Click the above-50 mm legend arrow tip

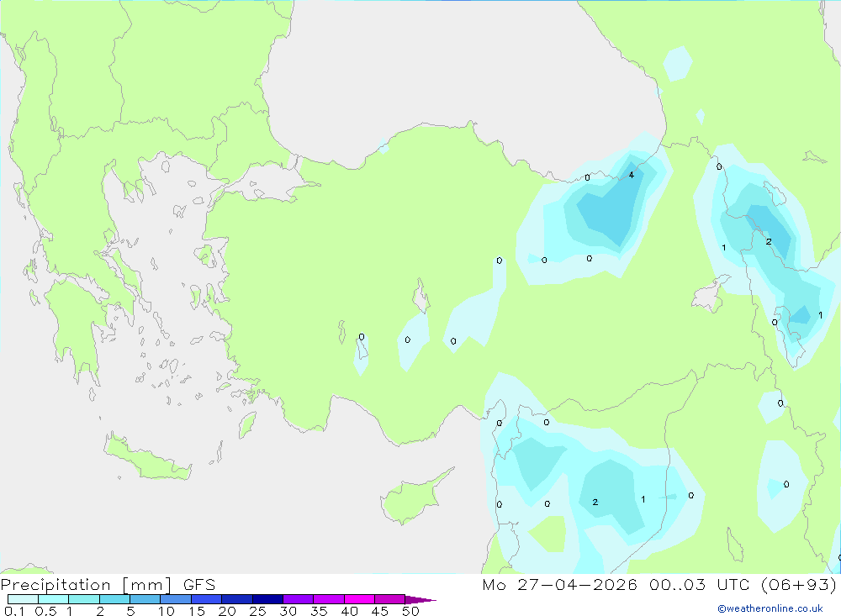point(420,600)
